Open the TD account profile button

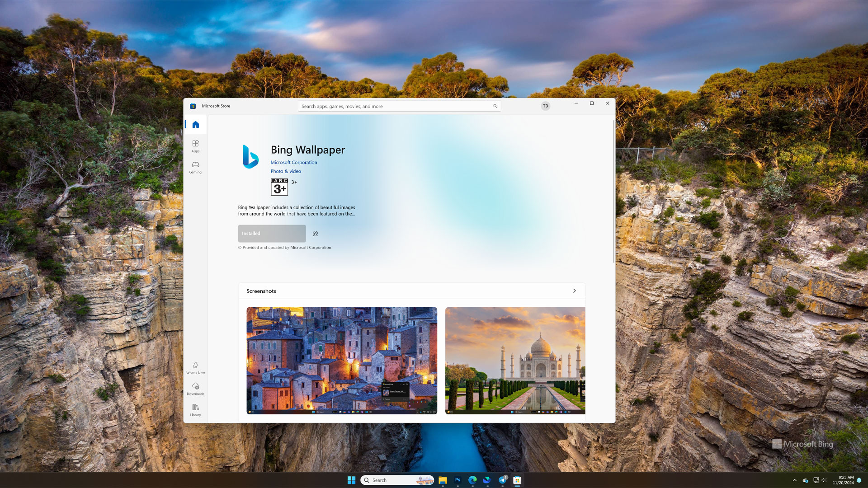tap(546, 106)
